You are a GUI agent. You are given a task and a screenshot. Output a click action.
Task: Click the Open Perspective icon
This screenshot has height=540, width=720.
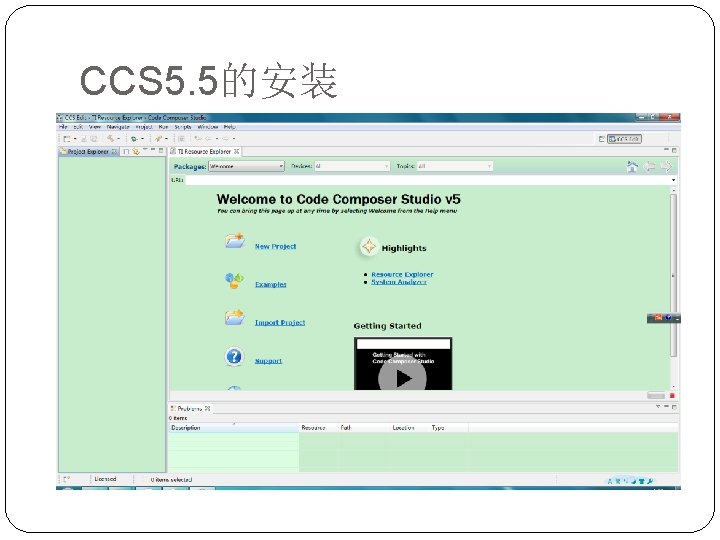pyautogui.click(x=602, y=139)
